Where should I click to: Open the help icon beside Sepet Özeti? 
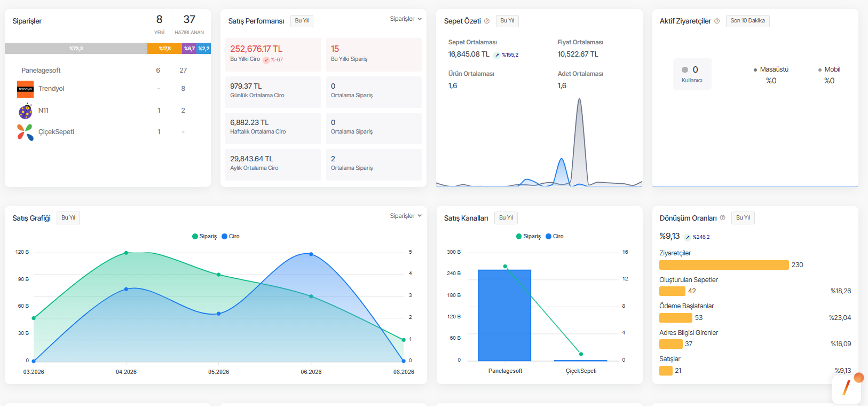click(487, 21)
